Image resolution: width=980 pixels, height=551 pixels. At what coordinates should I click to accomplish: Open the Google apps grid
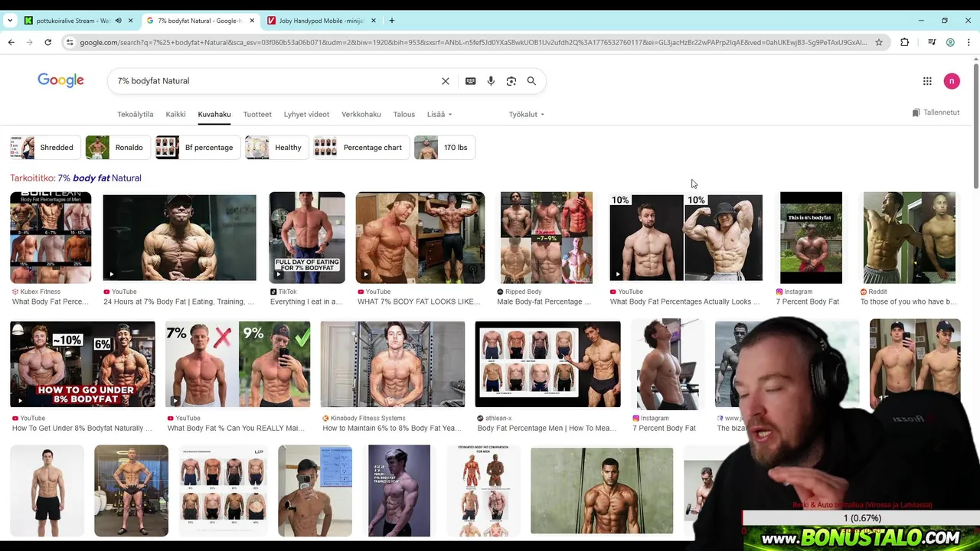(x=927, y=81)
